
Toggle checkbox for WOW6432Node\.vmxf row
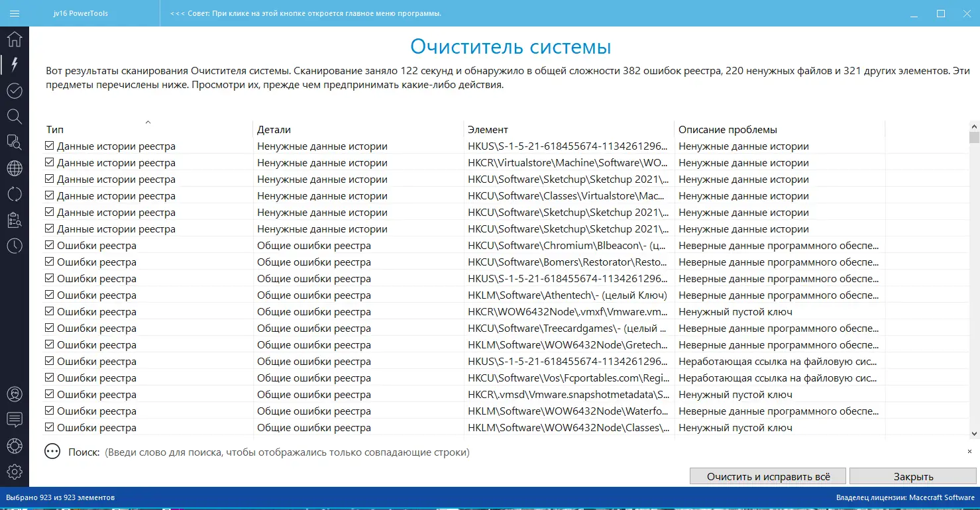[x=50, y=311]
